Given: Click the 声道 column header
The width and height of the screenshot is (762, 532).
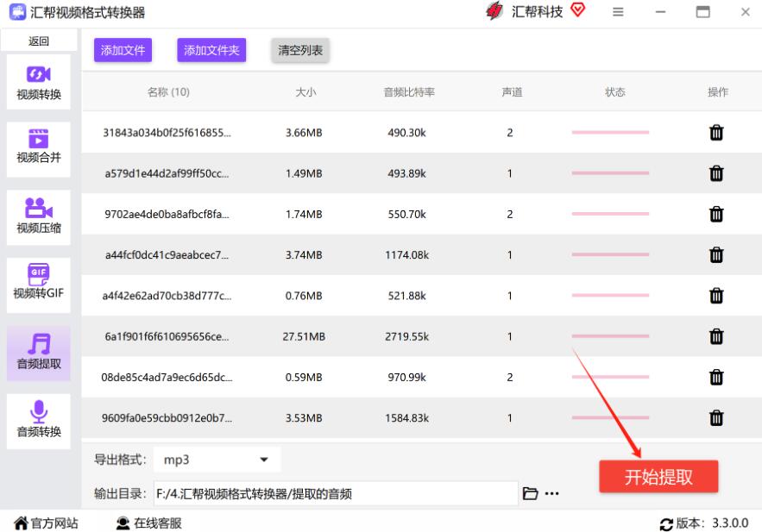Looking at the screenshot, I should pos(512,92).
